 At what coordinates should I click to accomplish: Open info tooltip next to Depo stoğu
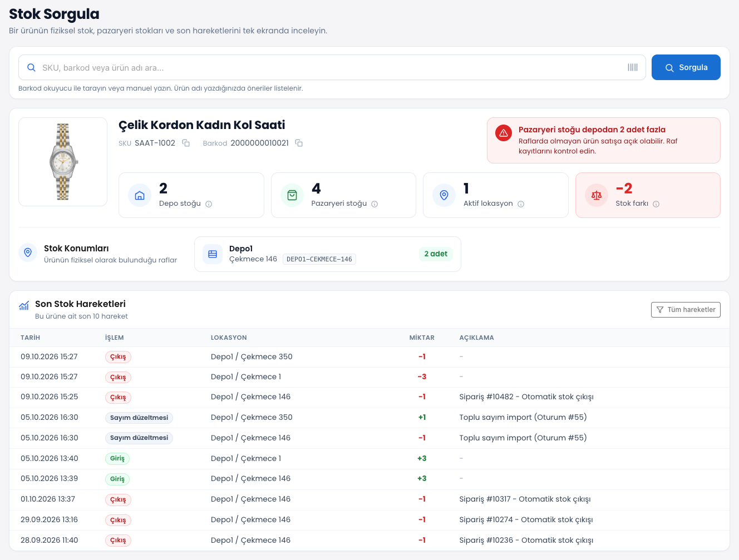[x=209, y=204]
